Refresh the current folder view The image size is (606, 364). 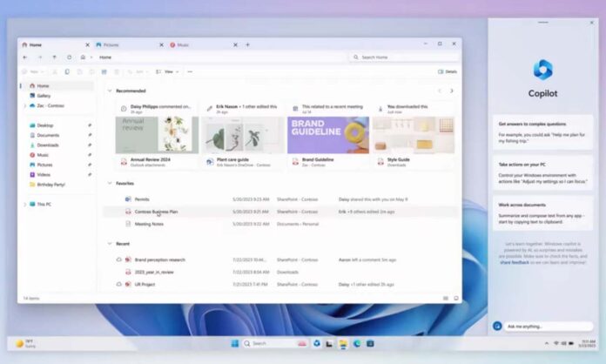coord(68,57)
